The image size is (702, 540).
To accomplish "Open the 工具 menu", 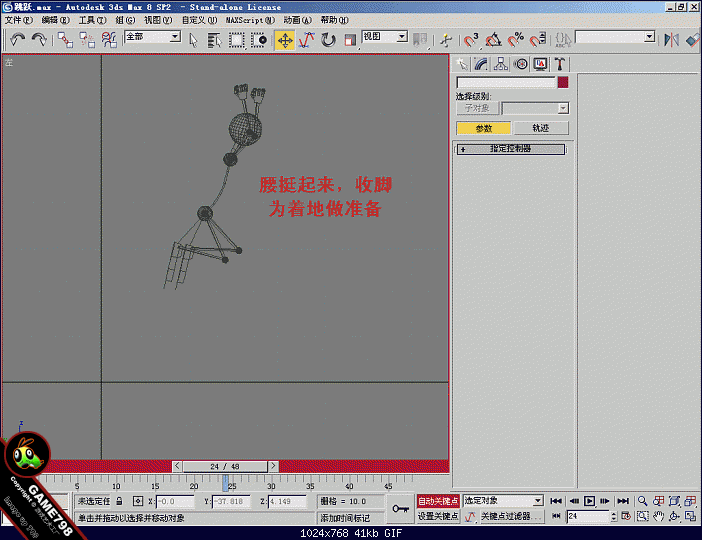I will click(x=92, y=20).
